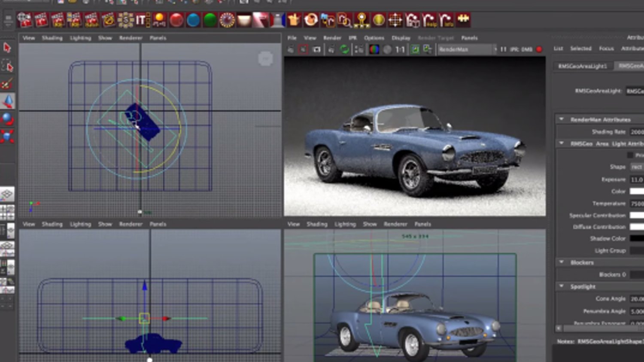Activate the Rotate tool sphere icon
644x362 pixels.
pos(7,119)
